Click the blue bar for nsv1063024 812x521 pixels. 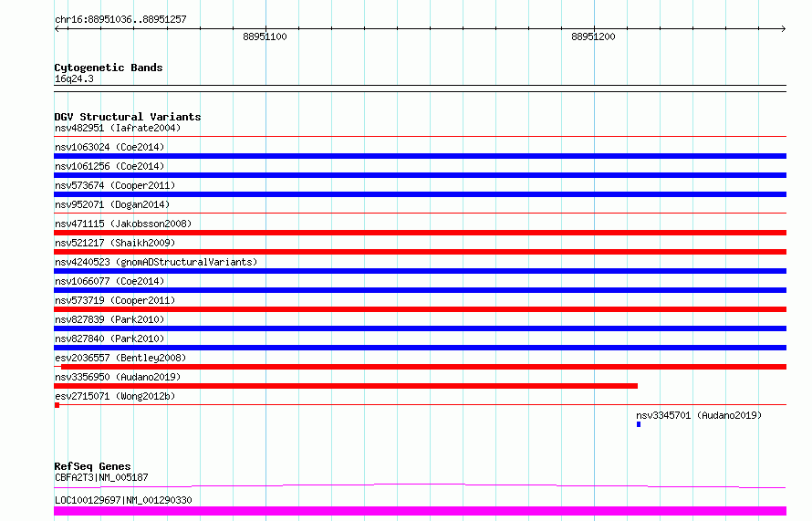(420, 156)
